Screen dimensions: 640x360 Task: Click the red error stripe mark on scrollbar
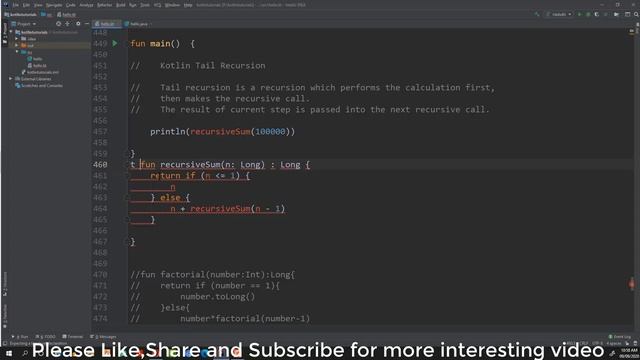coord(632,284)
